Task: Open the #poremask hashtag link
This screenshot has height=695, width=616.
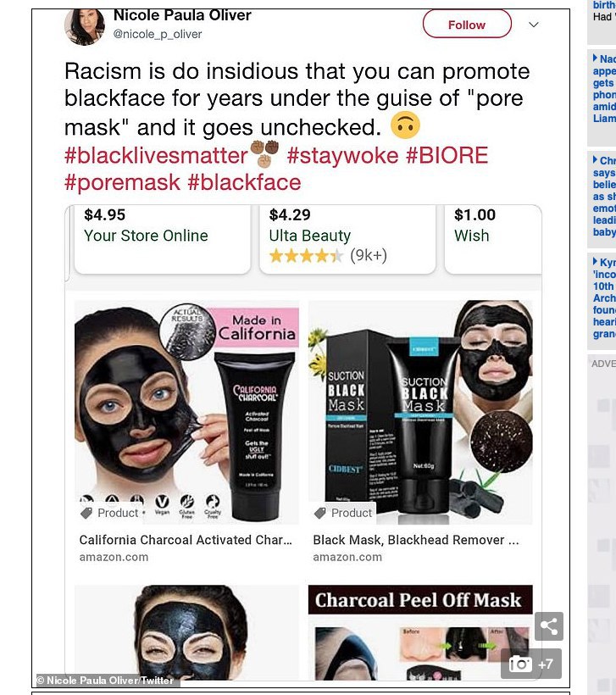Action: click(x=122, y=182)
